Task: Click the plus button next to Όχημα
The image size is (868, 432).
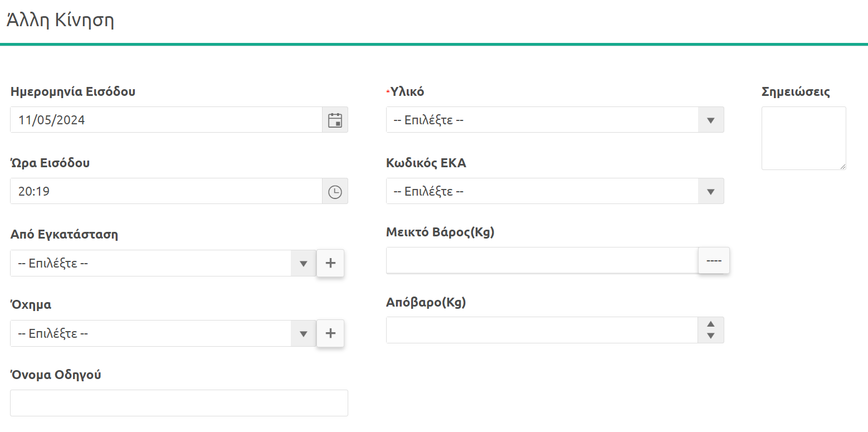Action: pyautogui.click(x=330, y=333)
